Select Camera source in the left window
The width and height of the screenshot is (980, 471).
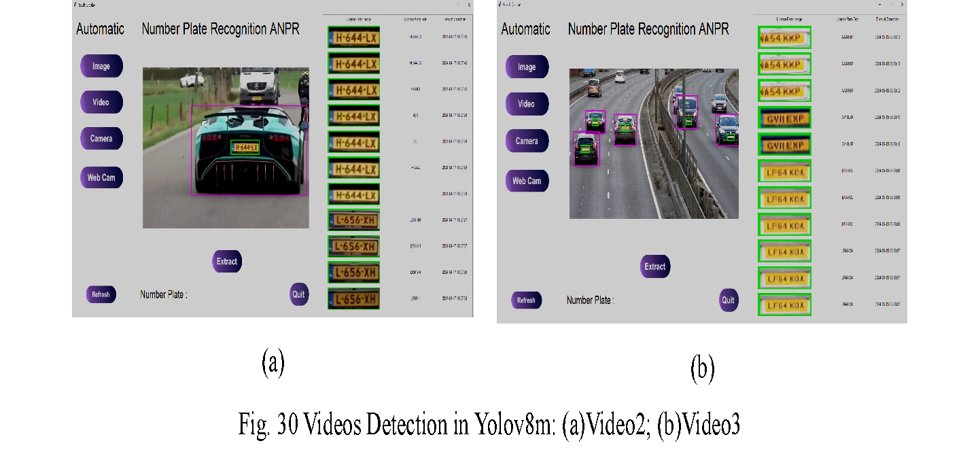tap(101, 139)
